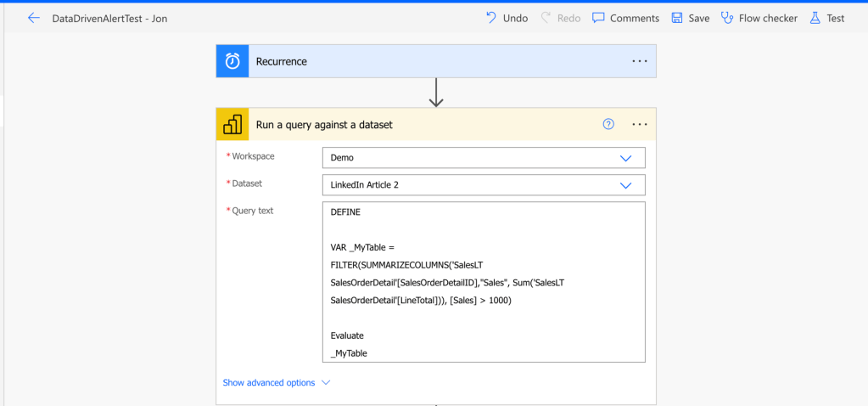This screenshot has width=868, height=406.
Task: Click the Workspace field label
Action: pyautogui.click(x=253, y=156)
